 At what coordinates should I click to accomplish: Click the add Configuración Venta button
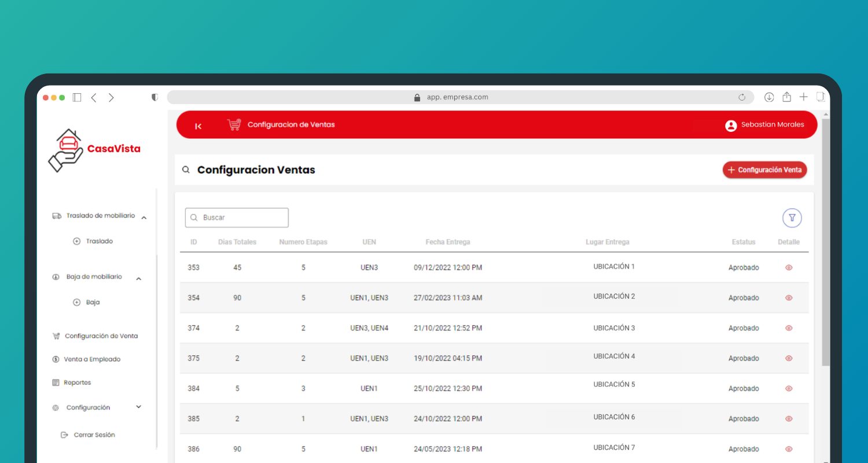tap(764, 170)
